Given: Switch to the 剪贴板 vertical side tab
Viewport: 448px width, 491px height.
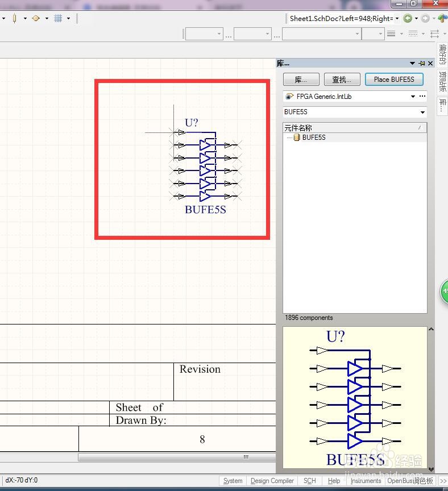Looking at the screenshot, I should pyautogui.click(x=442, y=82).
